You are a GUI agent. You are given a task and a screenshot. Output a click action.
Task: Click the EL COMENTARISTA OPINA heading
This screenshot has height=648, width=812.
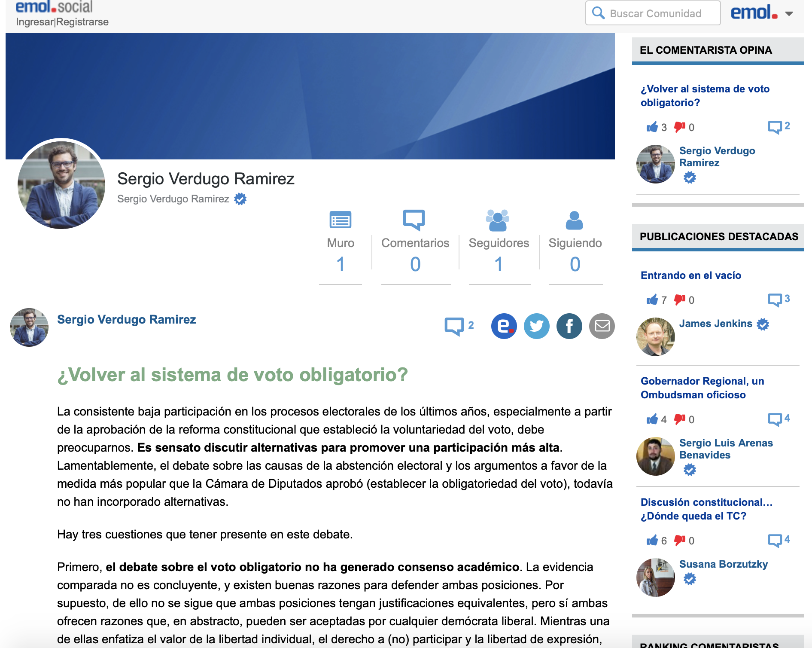point(706,50)
